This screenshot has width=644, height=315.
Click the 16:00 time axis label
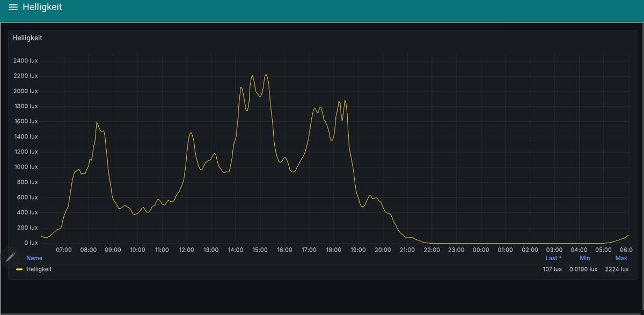[284, 250]
